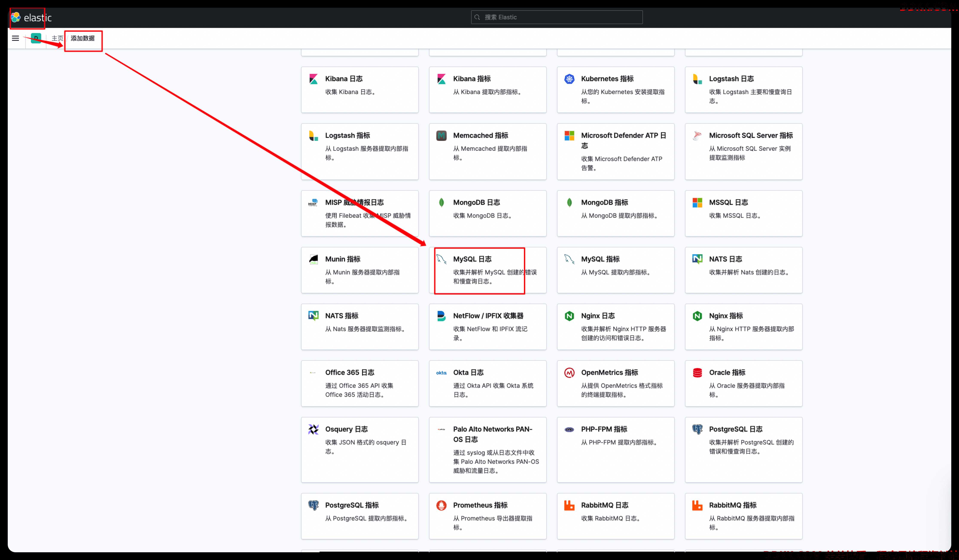Open the Office 365 日志 title

350,373
